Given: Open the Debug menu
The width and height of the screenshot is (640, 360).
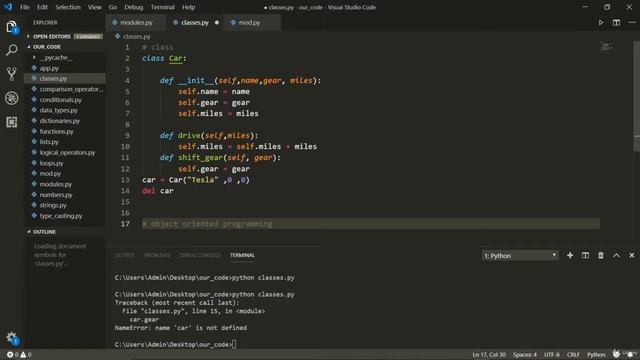Looking at the screenshot, I should coord(133,7).
